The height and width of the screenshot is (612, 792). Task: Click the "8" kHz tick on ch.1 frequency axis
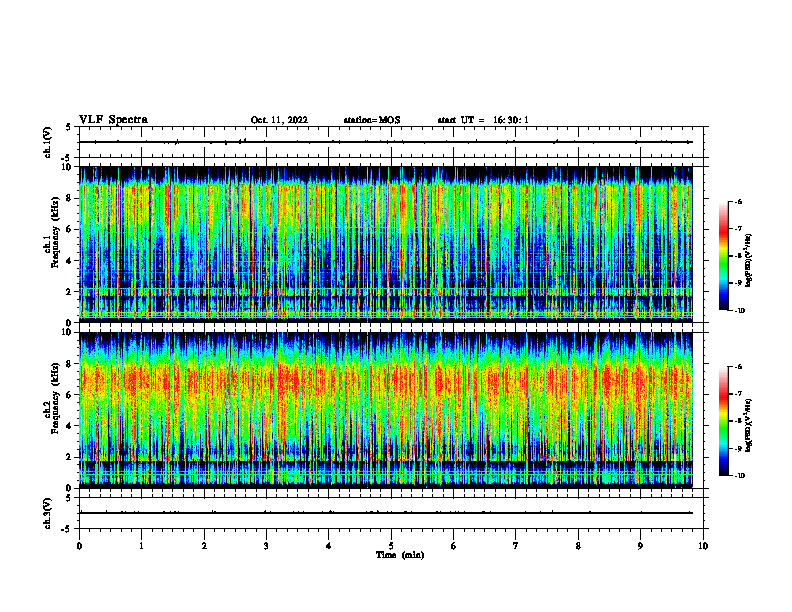coord(70,198)
